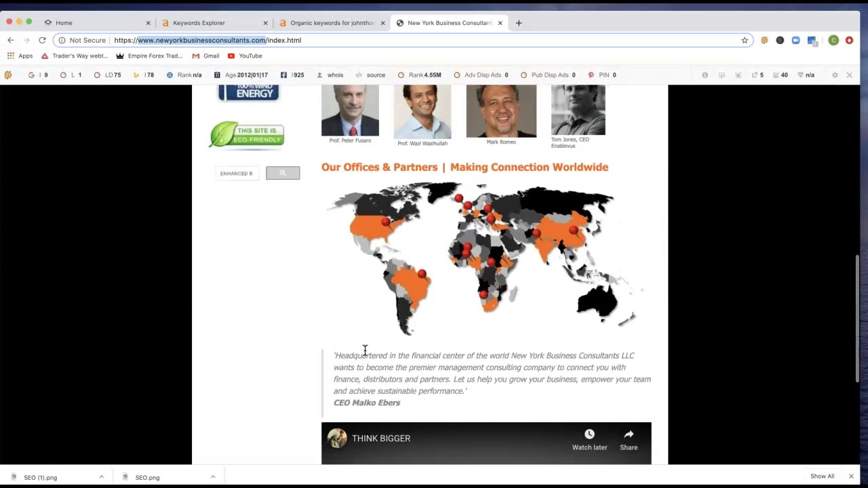This screenshot has width=868, height=488.
Task: Click Watch later on the video
Action: [x=589, y=439]
